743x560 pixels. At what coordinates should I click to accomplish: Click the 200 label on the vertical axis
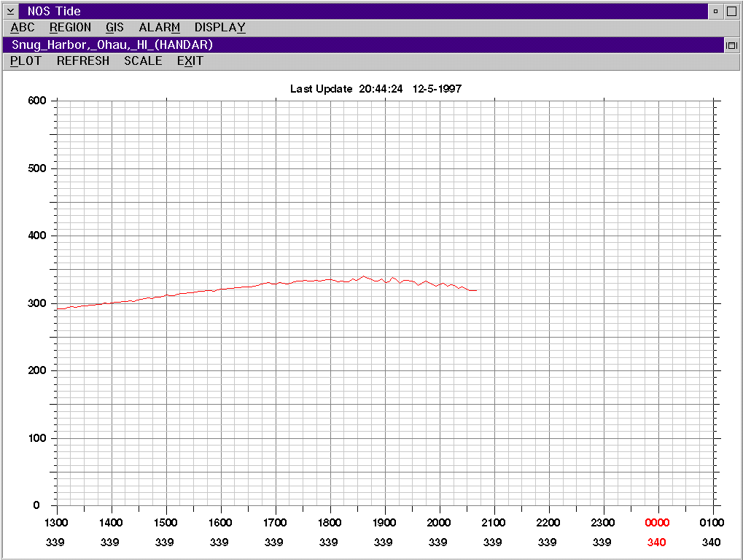pos(37,370)
